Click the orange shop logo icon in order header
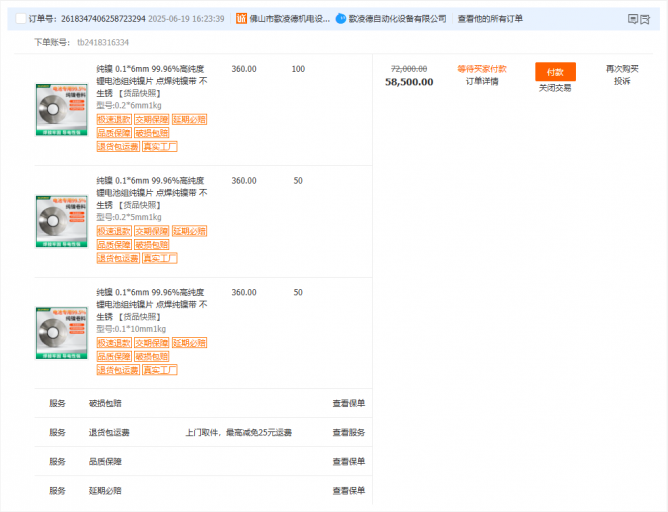Screen dimensions: 668x512 241,19
